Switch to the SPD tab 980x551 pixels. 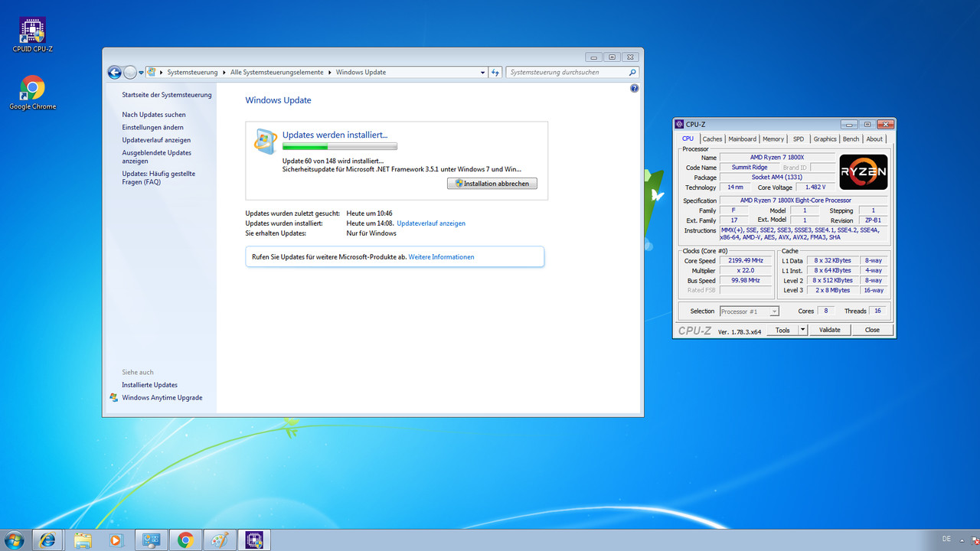coord(799,139)
